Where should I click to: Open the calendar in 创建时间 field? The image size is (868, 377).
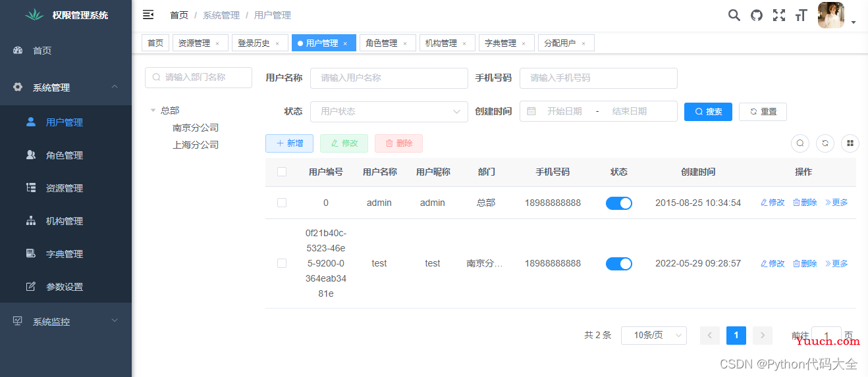pyautogui.click(x=531, y=111)
